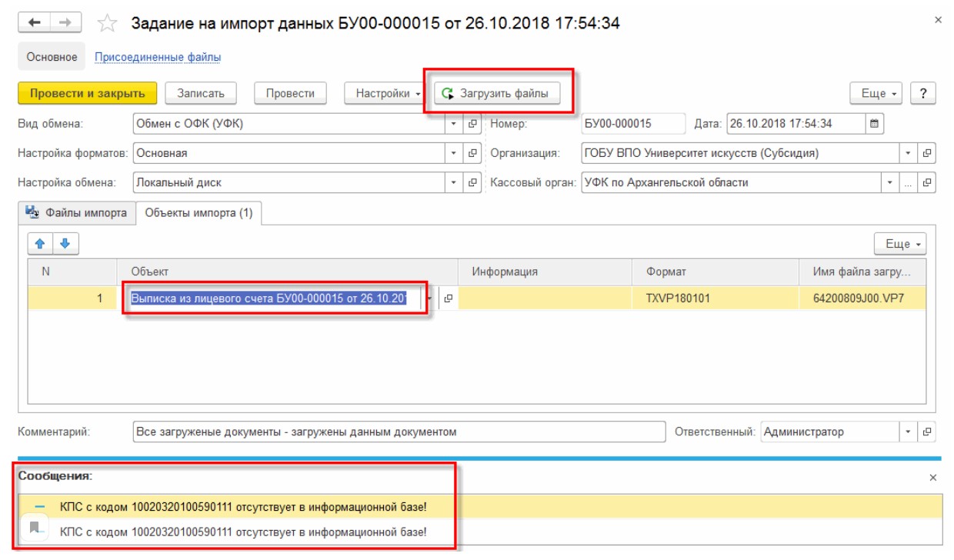Image resolution: width=954 pixels, height=560 pixels.
Task: Expand the Настройка форматов dropdown
Action: coord(454,153)
